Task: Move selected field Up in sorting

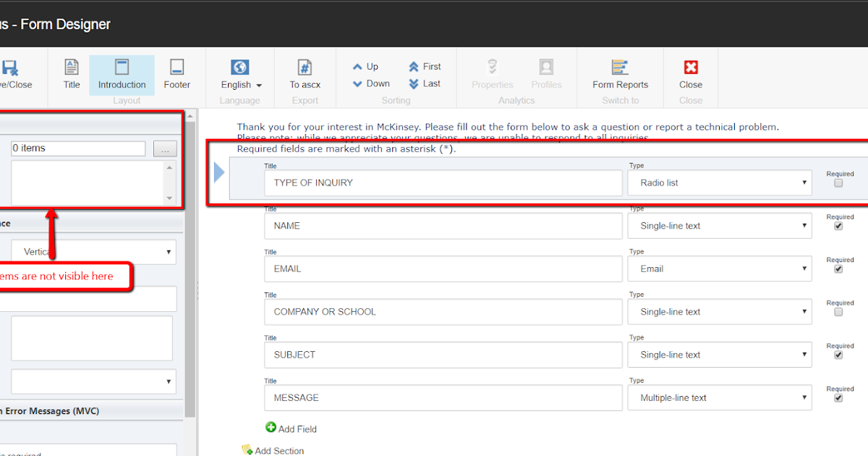Action: tap(366, 66)
